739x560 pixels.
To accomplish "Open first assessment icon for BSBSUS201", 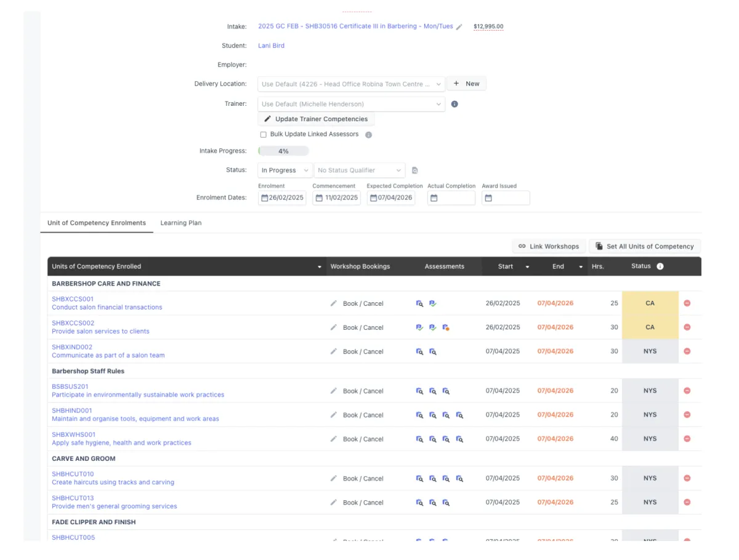I will coord(419,391).
